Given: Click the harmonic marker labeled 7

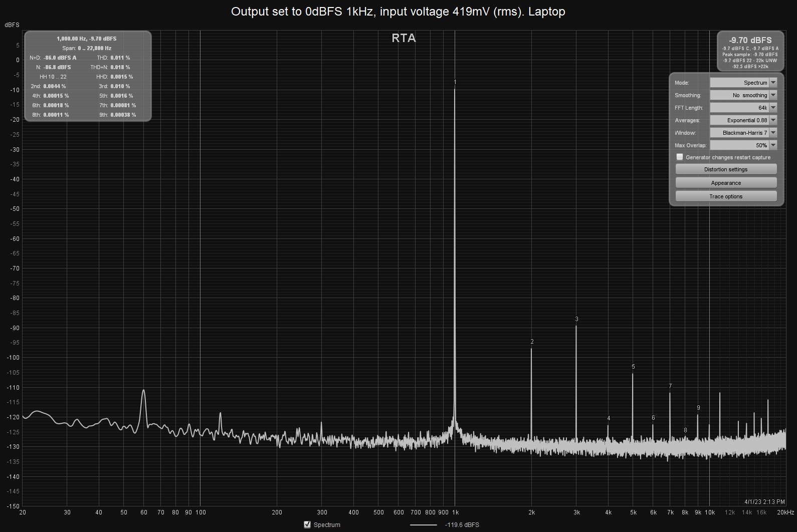Looking at the screenshot, I should click(670, 386).
